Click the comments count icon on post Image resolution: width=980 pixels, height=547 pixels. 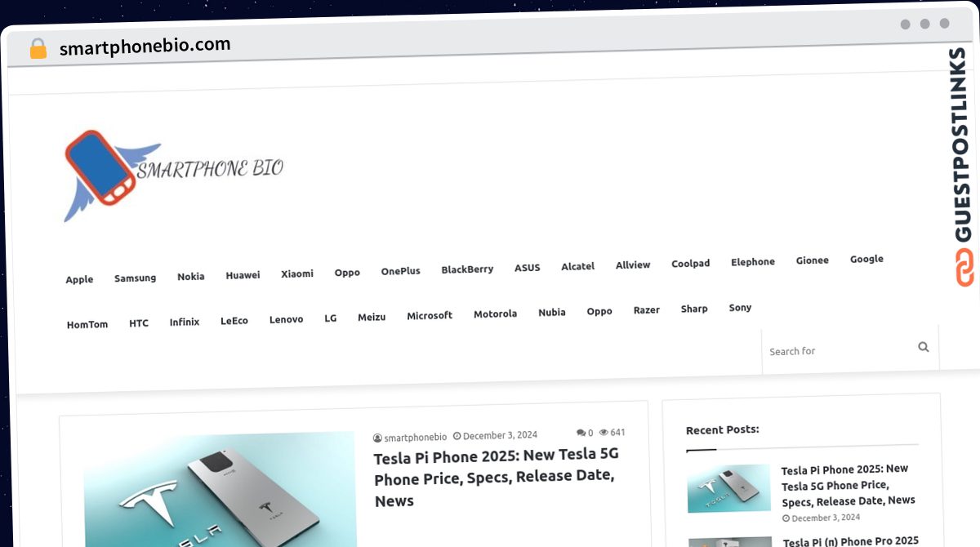tap(580, 433)
